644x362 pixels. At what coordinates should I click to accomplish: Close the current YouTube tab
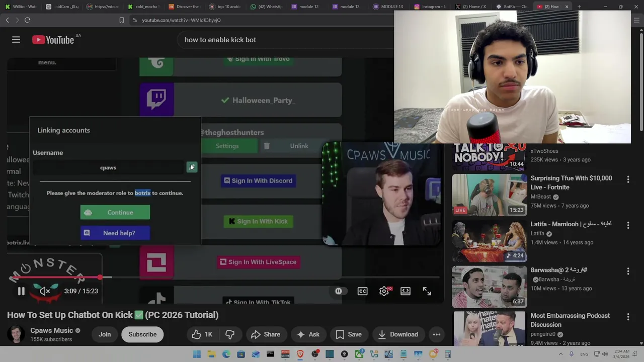coord(567,7)
